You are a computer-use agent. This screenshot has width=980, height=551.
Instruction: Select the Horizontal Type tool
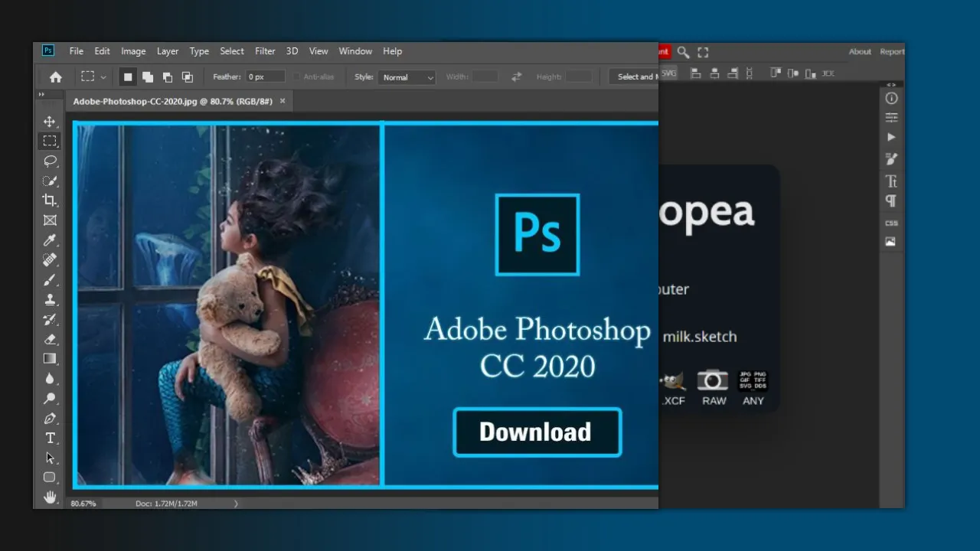click(x=50, y=438)
